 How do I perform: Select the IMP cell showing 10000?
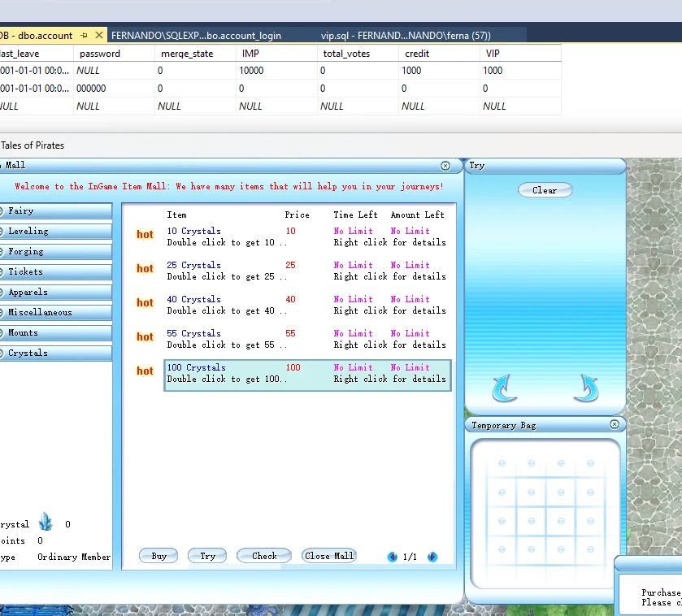(x=254, y=71)
